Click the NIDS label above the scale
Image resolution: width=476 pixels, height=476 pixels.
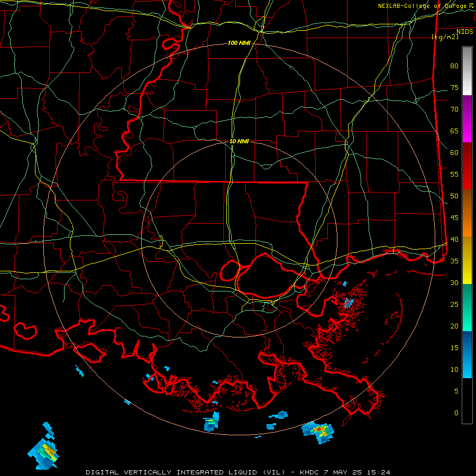coord(465,32)
